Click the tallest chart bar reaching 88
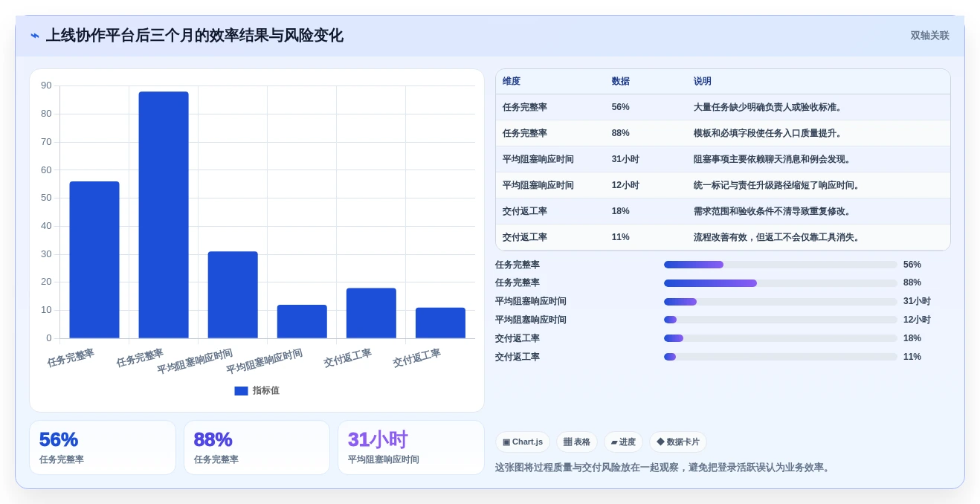Viewport: 980px width, 504px height. click(164, 215)
